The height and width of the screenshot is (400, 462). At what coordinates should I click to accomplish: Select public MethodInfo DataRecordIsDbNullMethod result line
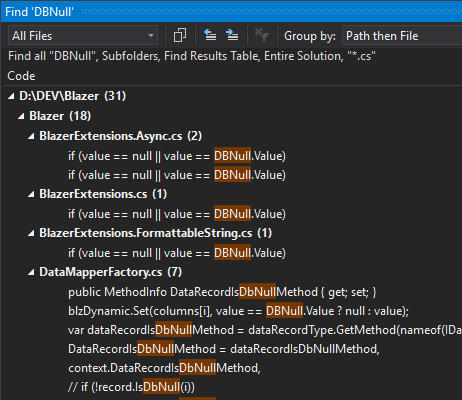(x=222, y=292)
